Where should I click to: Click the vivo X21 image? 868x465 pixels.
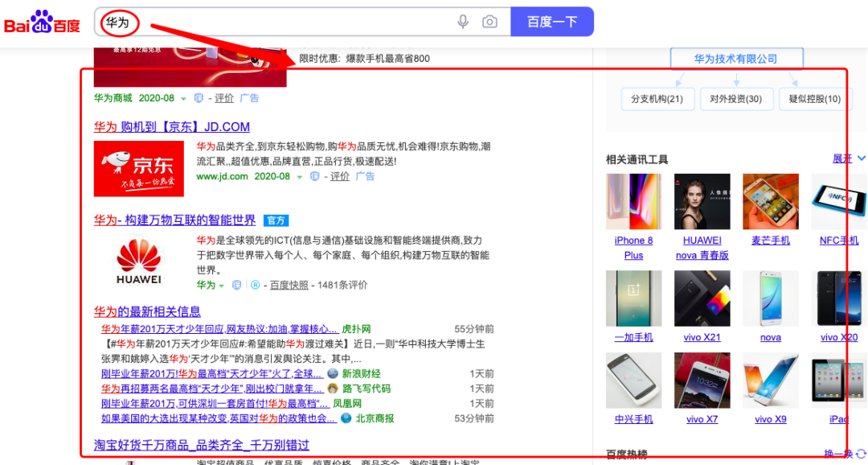pyautogui.click(x=702, y=298)
